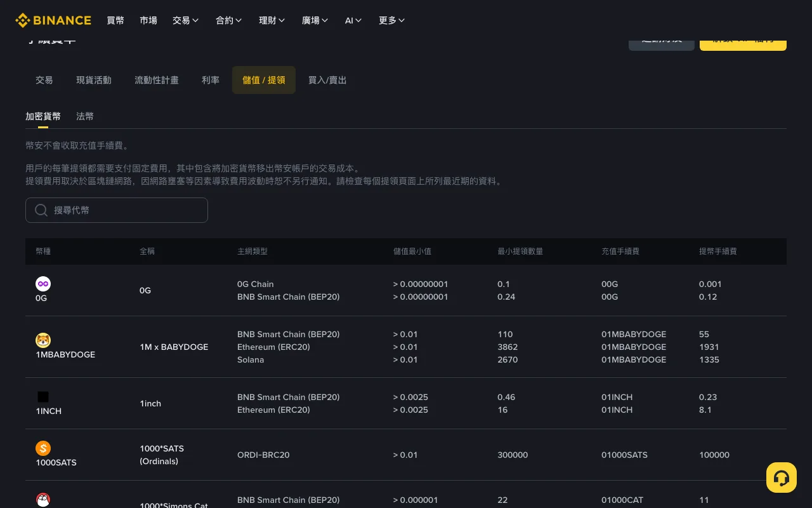Click the 最小提領數量 column header
The image size is (812, 508).
click(520, 251)
